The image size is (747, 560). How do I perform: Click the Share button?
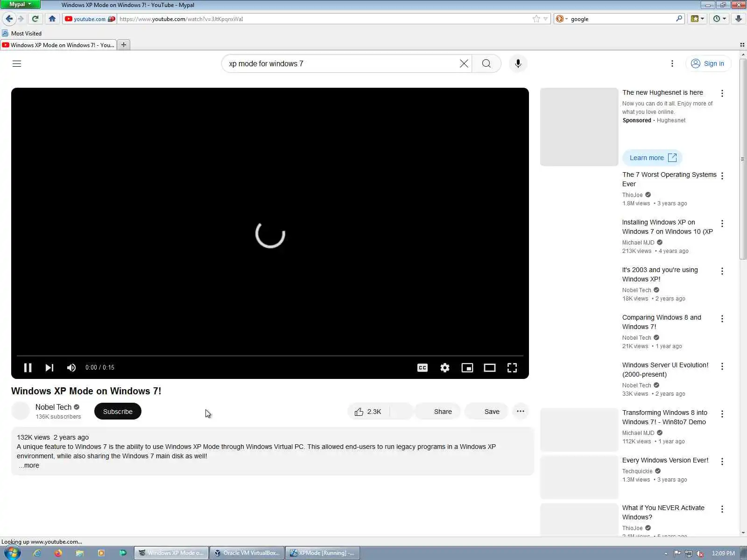pyautogui.click(x=438, y=412)
